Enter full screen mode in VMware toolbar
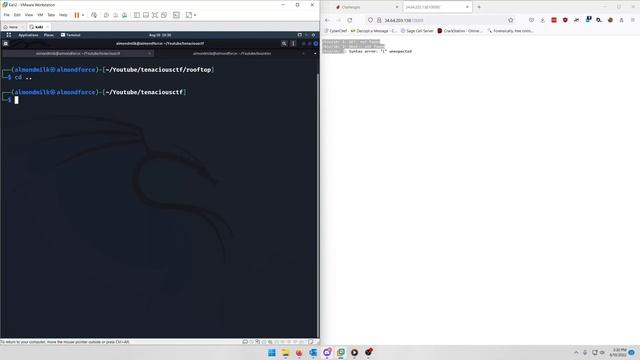This screenshot has height=360, width=640. pos(155,15)
